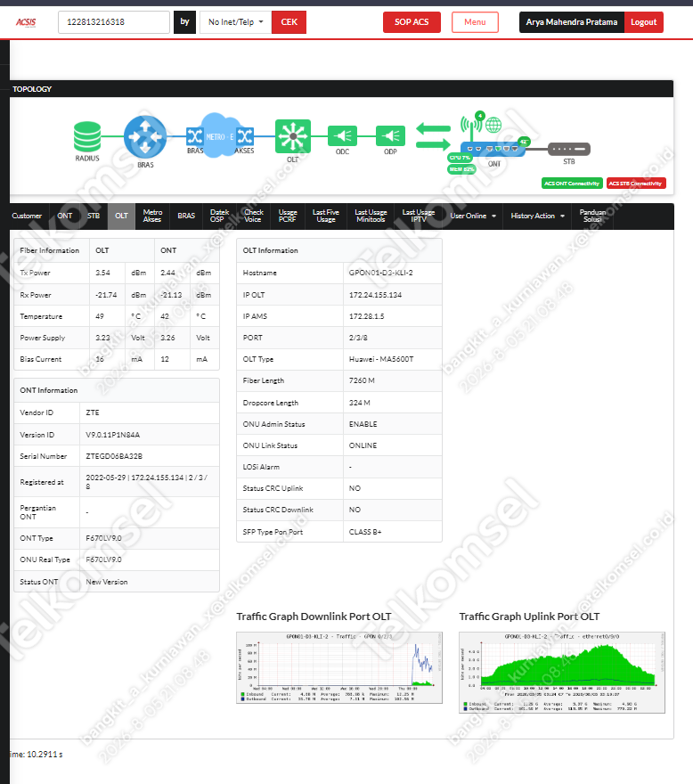Click the Arya Mahendra Pratama user button

572,22
